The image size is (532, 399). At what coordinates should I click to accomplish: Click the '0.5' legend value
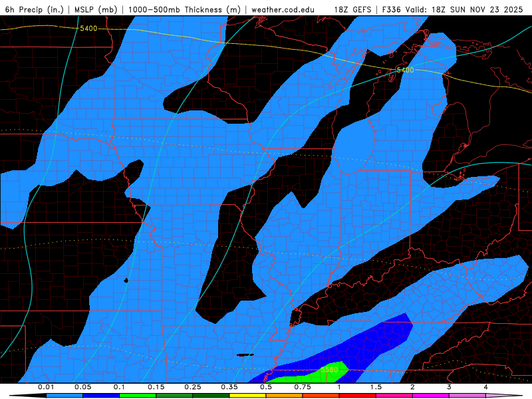pyautogui.click(x=266, y=387)
